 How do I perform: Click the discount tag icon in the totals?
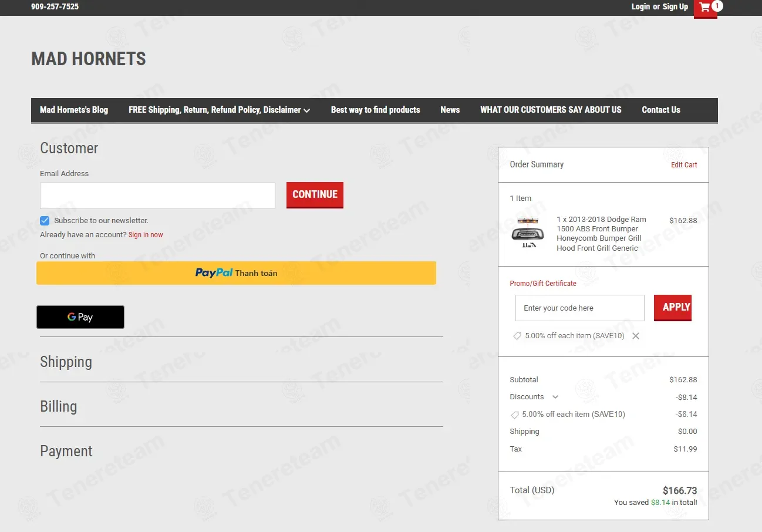pos(515,415)
